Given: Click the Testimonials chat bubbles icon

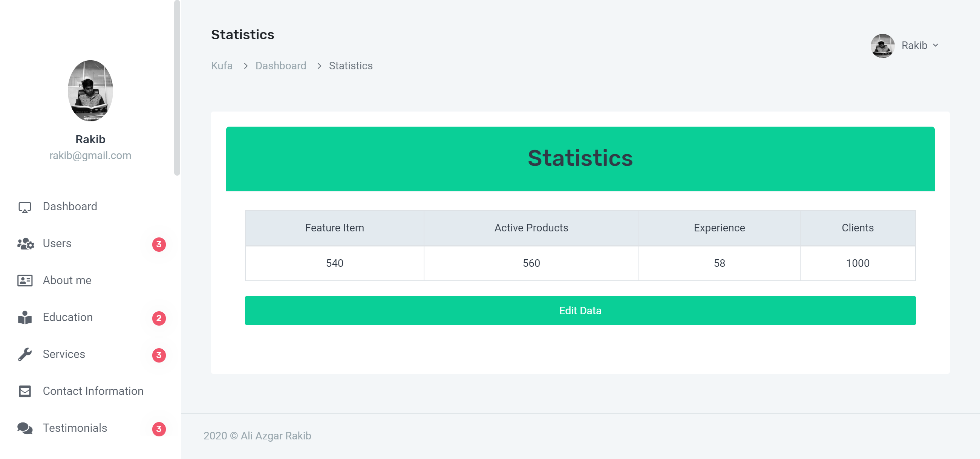Looking at the screenshot, I should pyautogui.click(x=25, y=428).
